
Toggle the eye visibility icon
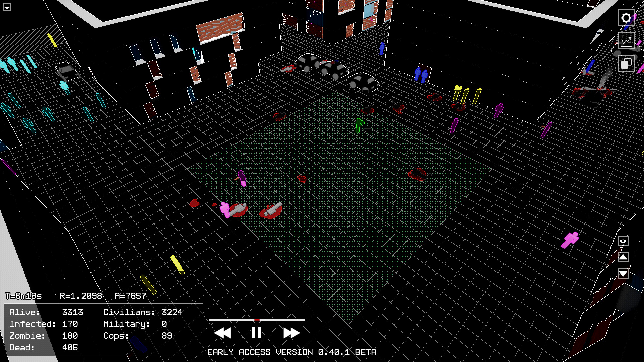[623, 241]
